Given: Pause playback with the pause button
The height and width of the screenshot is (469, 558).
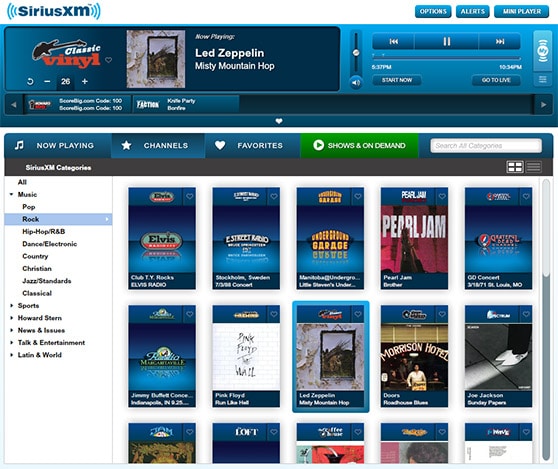Looking at the screenshot, I should (447, 42).
